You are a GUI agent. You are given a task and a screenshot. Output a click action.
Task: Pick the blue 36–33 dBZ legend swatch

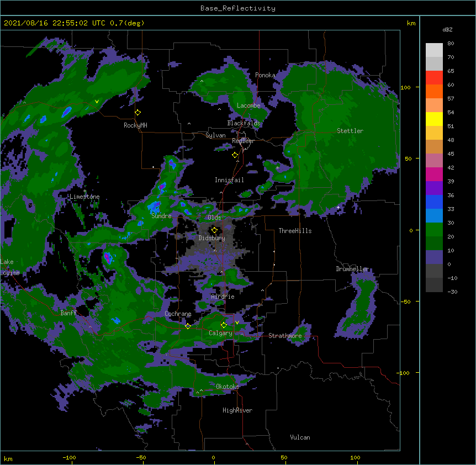coord(434,202)
